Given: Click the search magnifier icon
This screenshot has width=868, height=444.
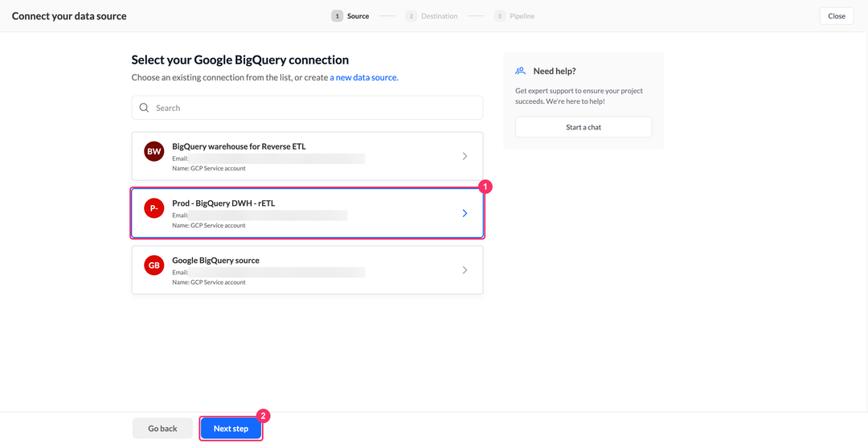Looking at the screenshot, I should [x=144, y=108].
